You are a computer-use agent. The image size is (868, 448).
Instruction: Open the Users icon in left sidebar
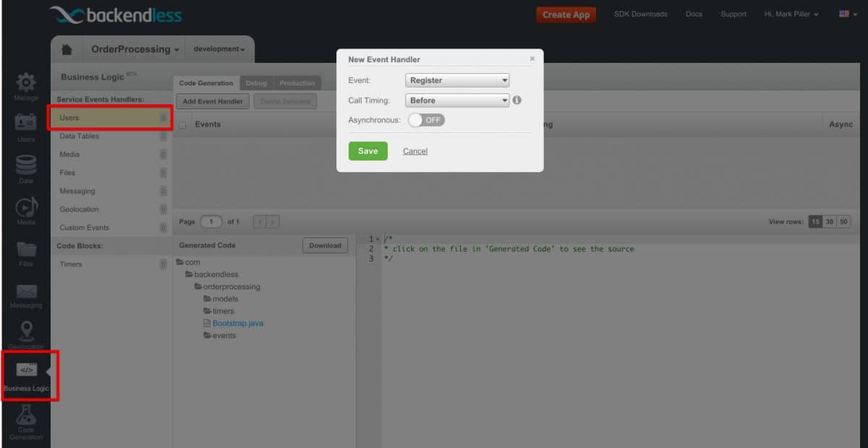(x=26, y=123)
